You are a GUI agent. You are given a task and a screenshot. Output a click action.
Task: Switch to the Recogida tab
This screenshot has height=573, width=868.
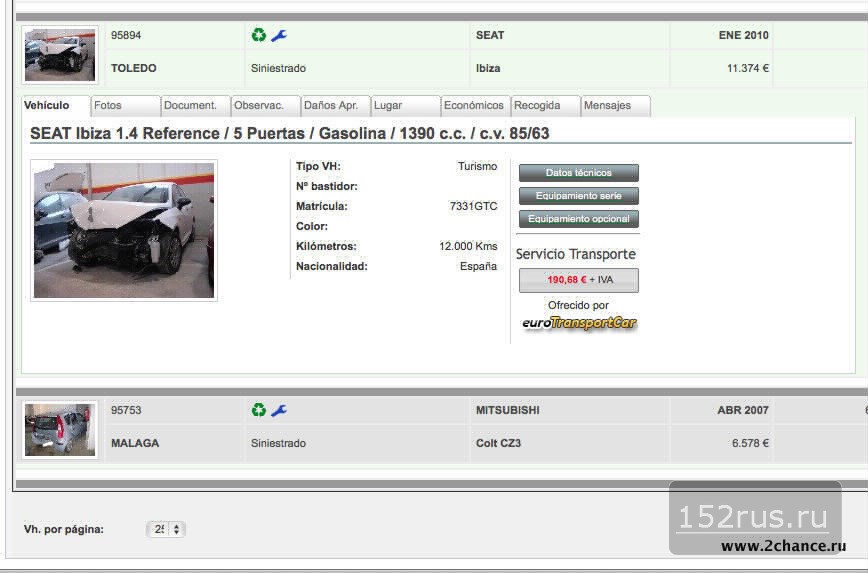[545, 106]
